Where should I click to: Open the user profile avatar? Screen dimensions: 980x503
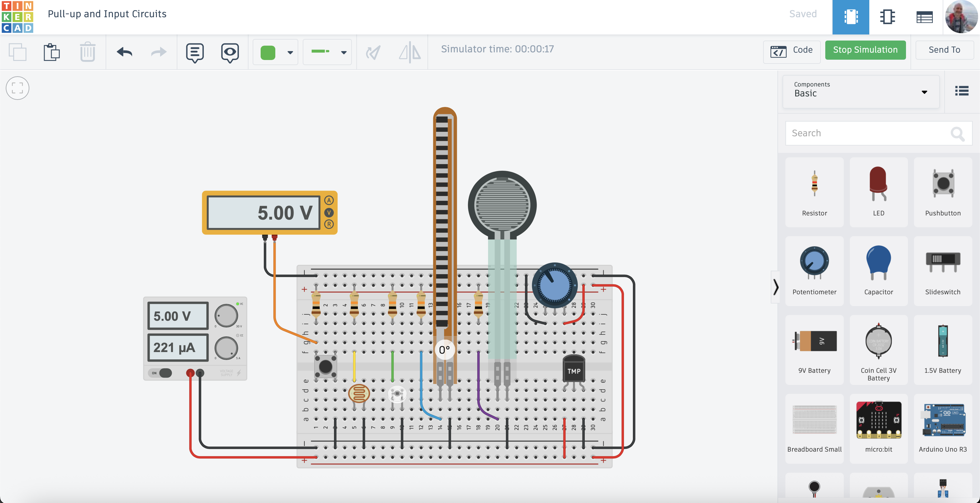click(961, 17)
